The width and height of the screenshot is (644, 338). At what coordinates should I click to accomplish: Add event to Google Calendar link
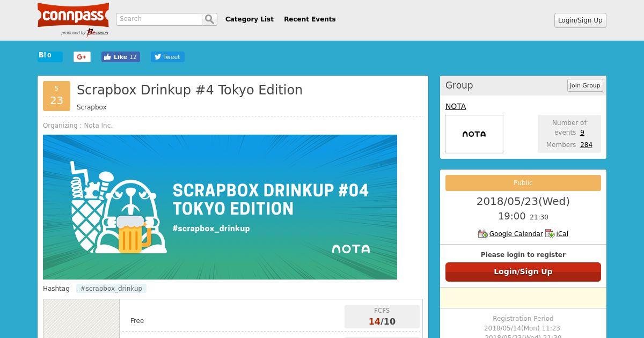click(x=516, y=234)
